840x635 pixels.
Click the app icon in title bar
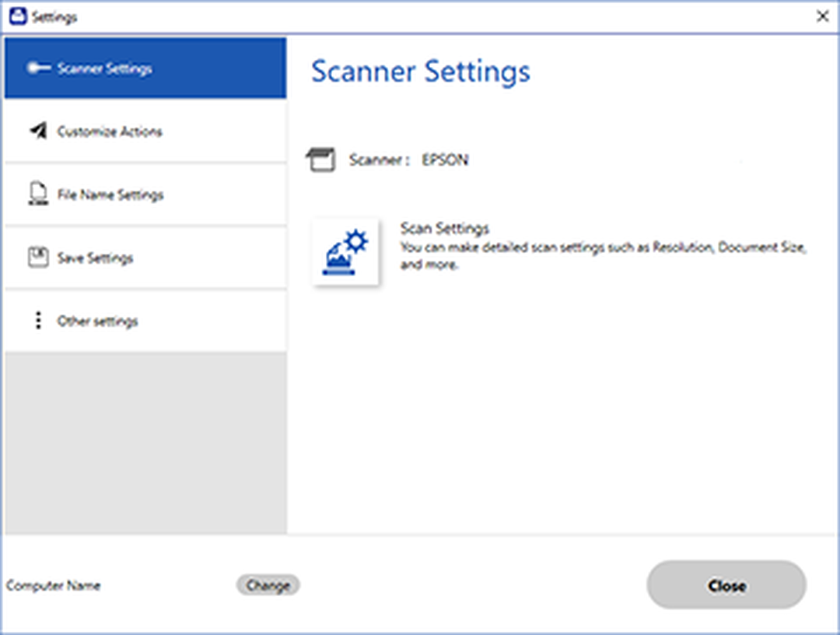coord(18,16)
